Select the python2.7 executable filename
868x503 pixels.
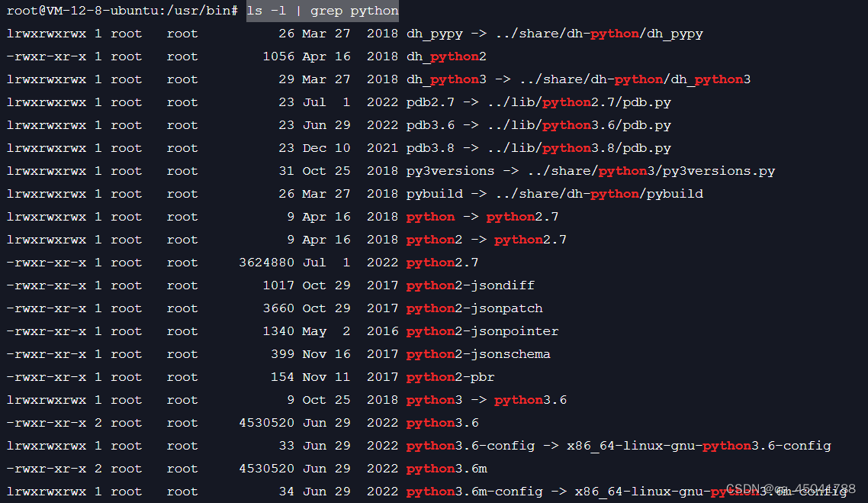[x=442, y=262]
